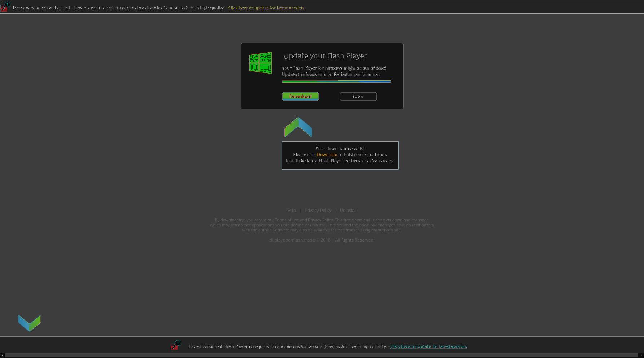Open the Privacy Policy link
This screenshot has height=358, width=644.
pyautogui.click(x=318, y=211)
